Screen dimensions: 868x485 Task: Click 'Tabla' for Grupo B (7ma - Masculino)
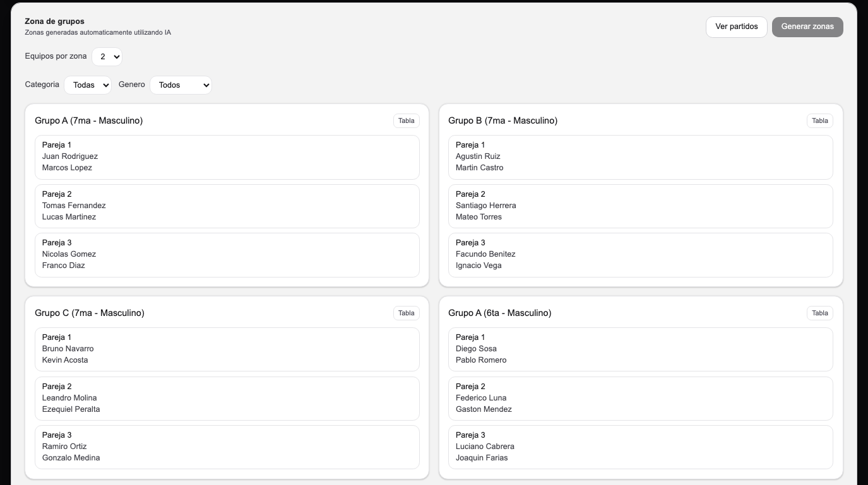(x=819, y=120)
